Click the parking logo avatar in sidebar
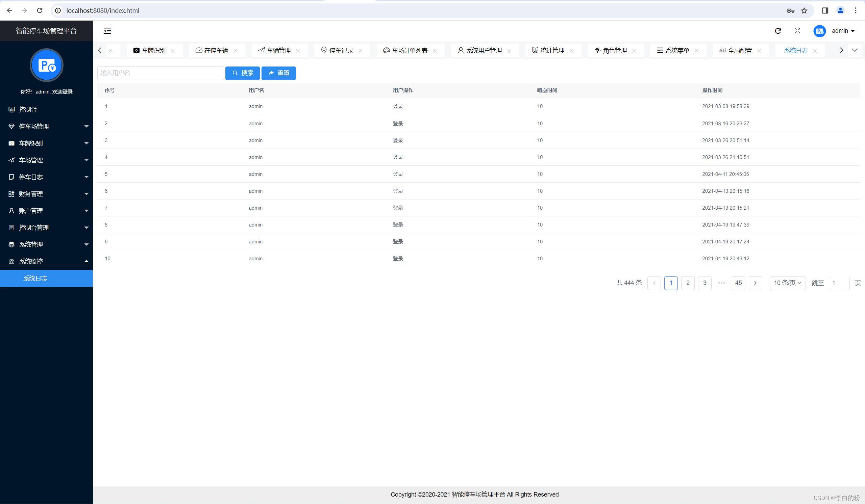Screen dimensions: 865x504 [46, 65]
